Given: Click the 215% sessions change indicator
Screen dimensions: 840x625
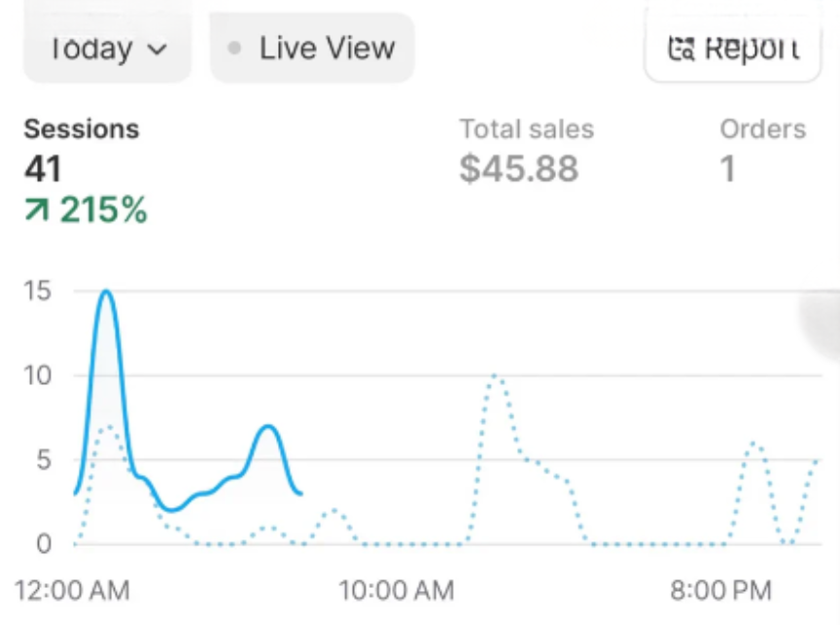Looking at the screenshot, I should pos(103,209).
